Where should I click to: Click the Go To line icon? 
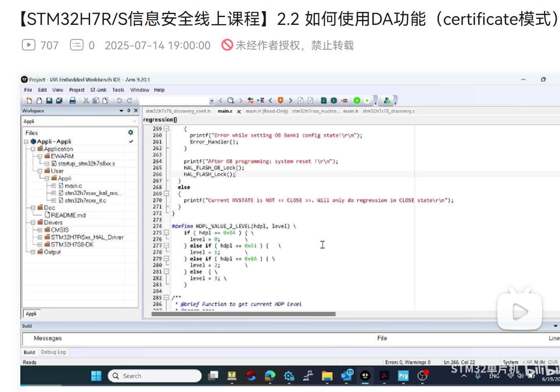tap(261, 100)
